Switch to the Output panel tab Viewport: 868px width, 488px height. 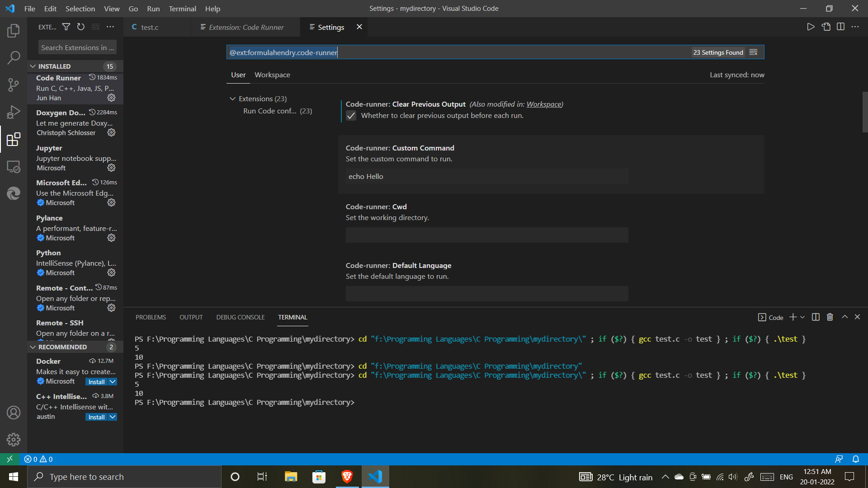tap(191, 317)
